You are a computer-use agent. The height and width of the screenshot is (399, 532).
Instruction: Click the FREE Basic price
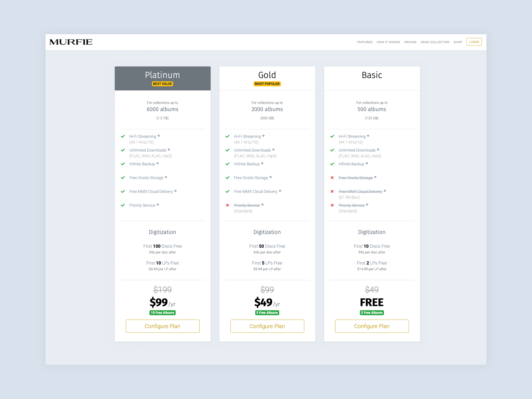372,303
